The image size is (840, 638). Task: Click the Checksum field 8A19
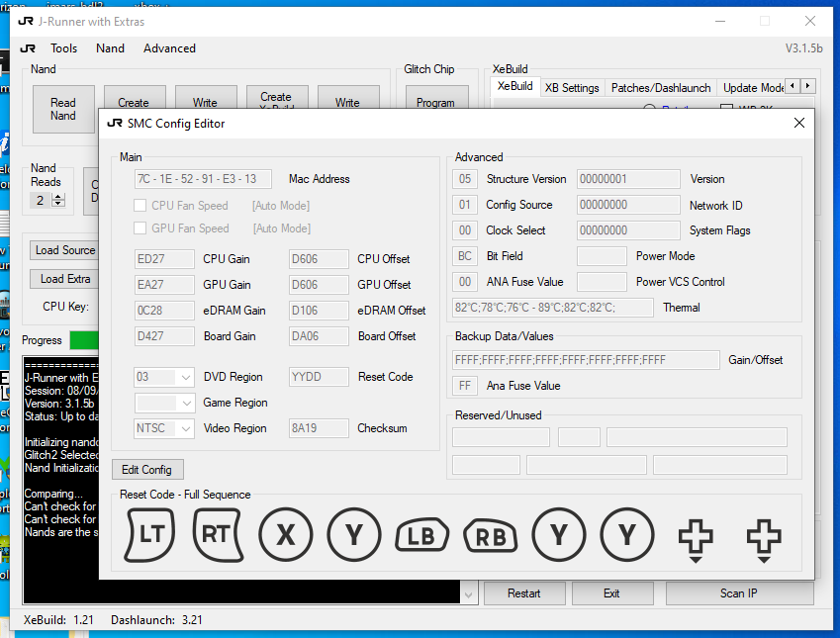coord(319,428)
